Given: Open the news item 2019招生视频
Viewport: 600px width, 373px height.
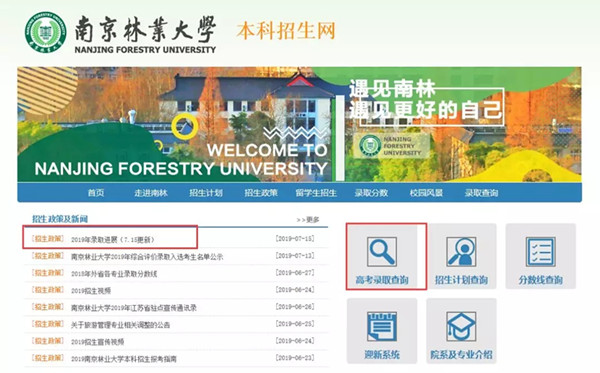Looking at the screenshot, I should coord(91,291).
